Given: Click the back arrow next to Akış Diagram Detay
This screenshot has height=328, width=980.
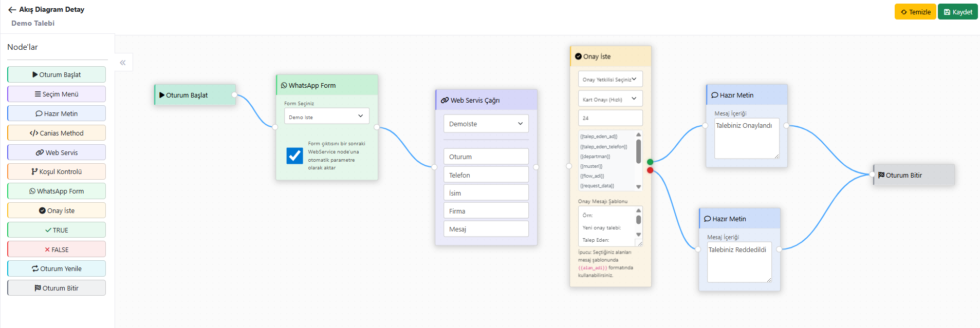Looking at the screenshot, I should click(12, 10).
